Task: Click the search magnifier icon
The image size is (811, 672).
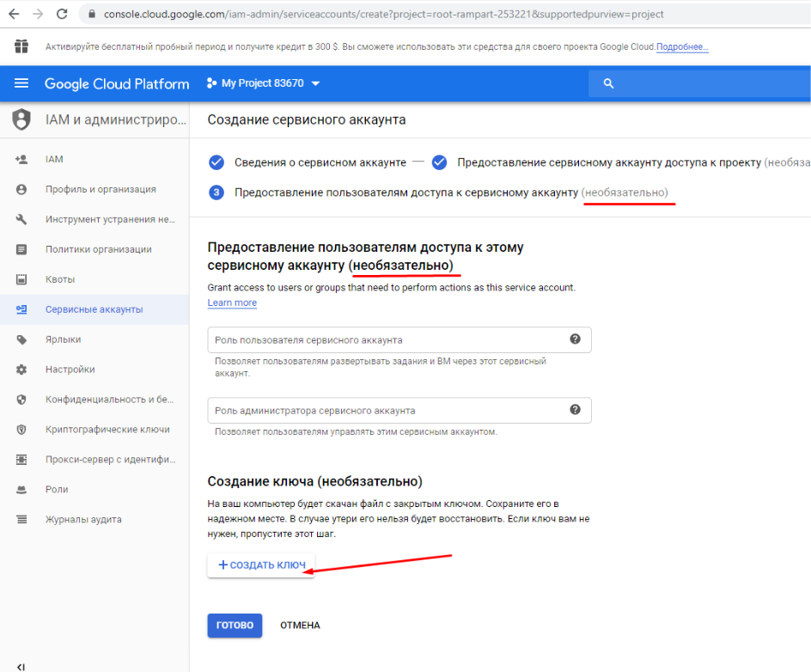Action: (608, 83)
